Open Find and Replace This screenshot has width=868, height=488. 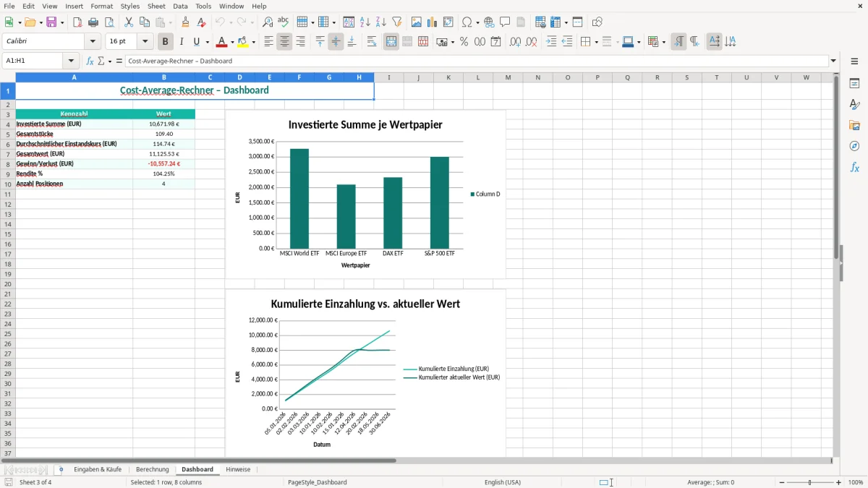pos(268,22)
